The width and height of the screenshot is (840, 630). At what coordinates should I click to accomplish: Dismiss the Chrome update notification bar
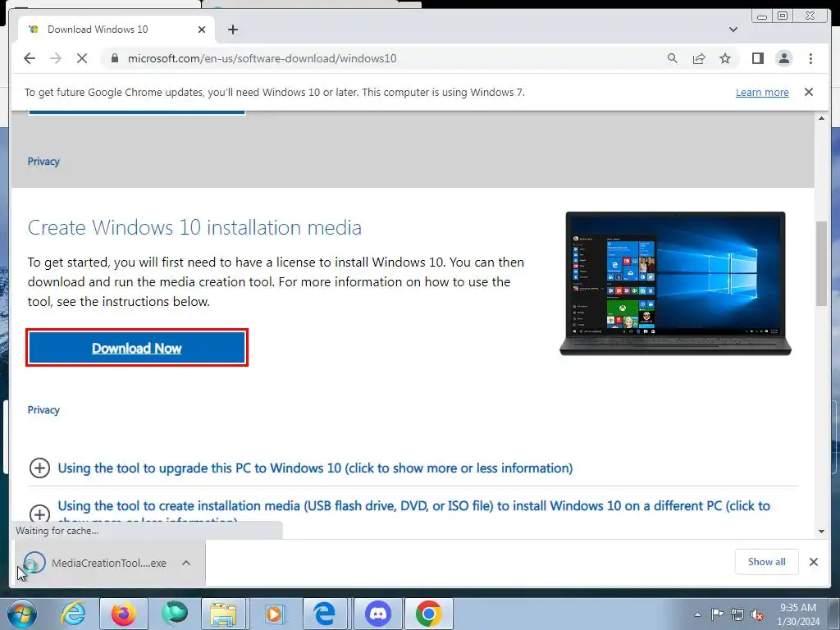click(808, 92)
